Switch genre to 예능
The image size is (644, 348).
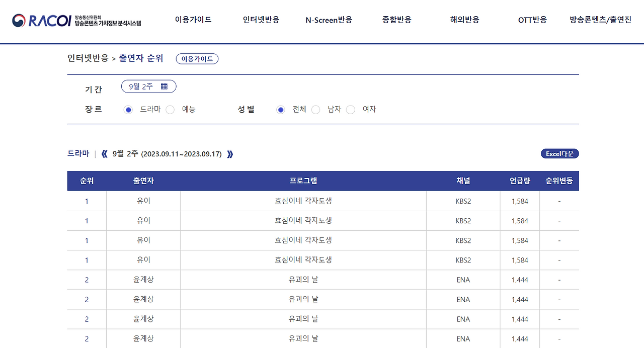170,109
